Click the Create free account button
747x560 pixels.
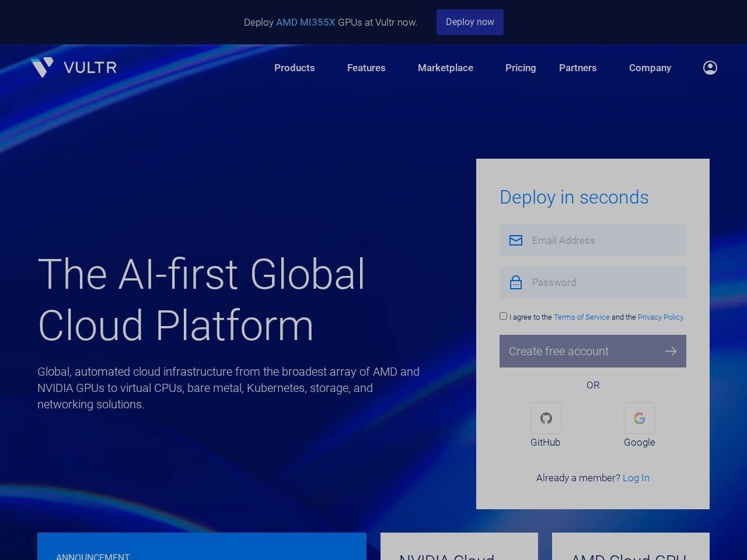click(592, 351)
